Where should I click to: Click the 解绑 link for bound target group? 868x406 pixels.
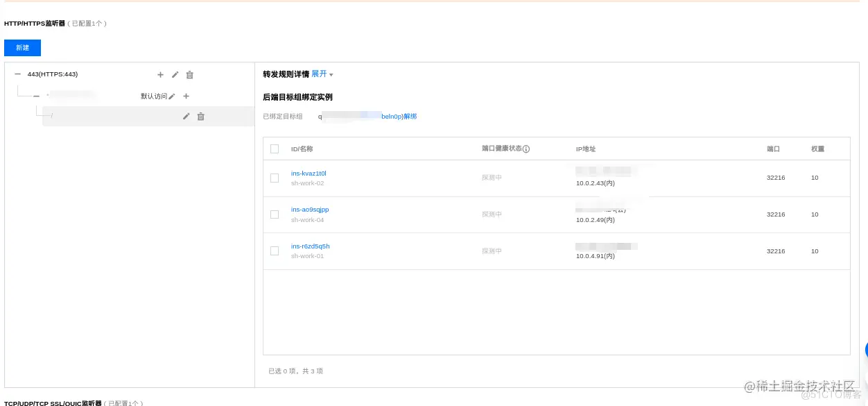tap(410, 117)
